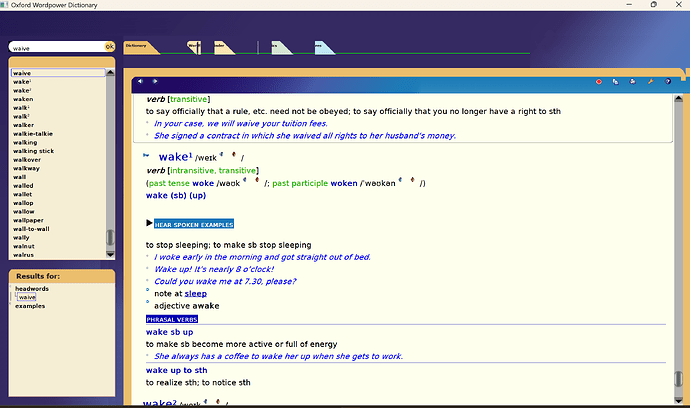Play red pronunciation icon for woken

click(x=412, y=180)
